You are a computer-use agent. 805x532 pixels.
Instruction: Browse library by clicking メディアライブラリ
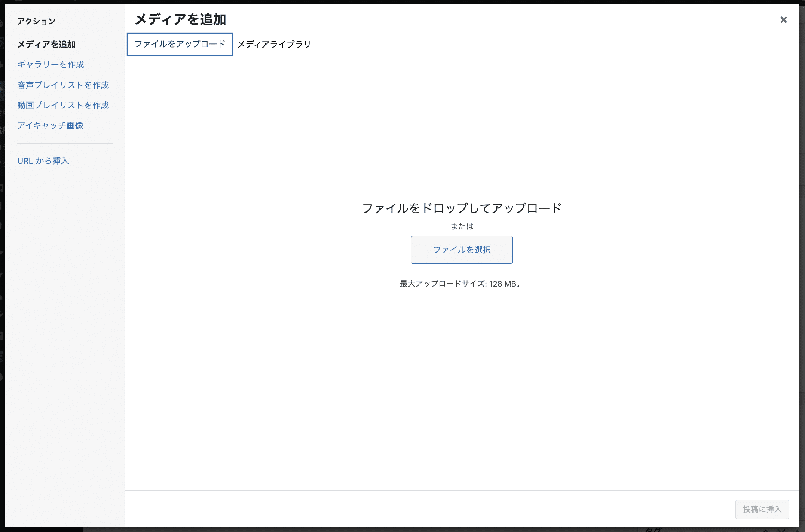pyautogui.click(x=274, y=44)
